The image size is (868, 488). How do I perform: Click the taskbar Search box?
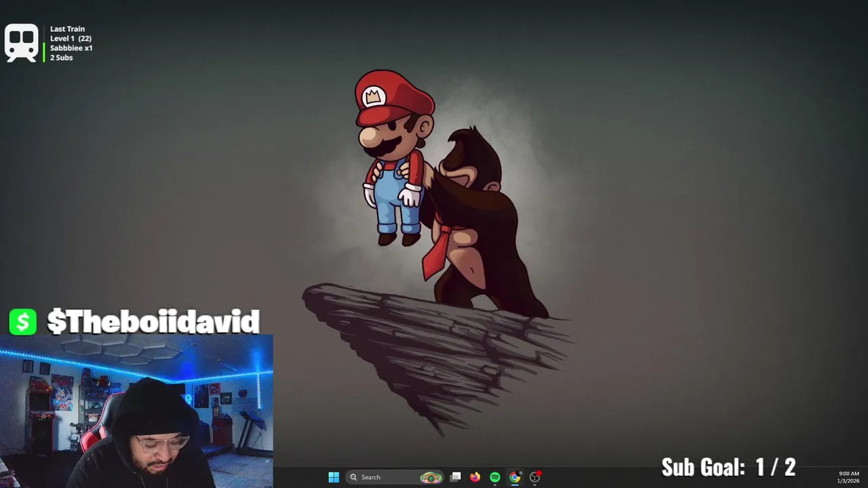(x=394, y=477)
